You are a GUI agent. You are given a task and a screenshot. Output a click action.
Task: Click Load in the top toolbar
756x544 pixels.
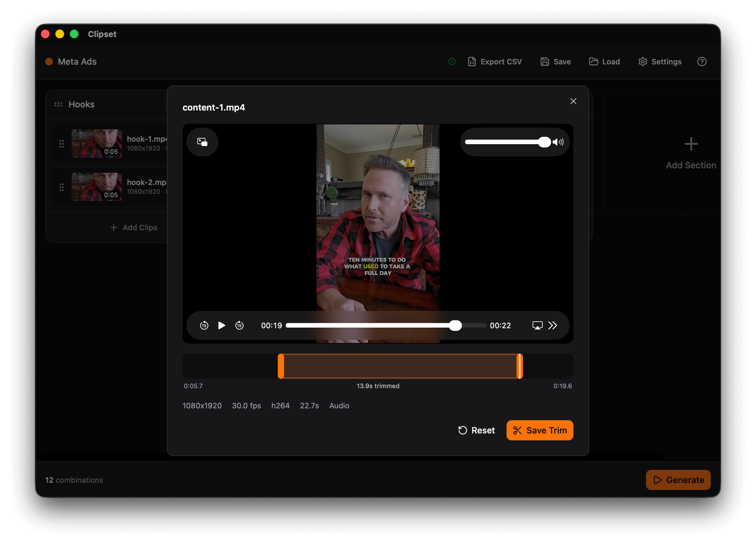604,62
